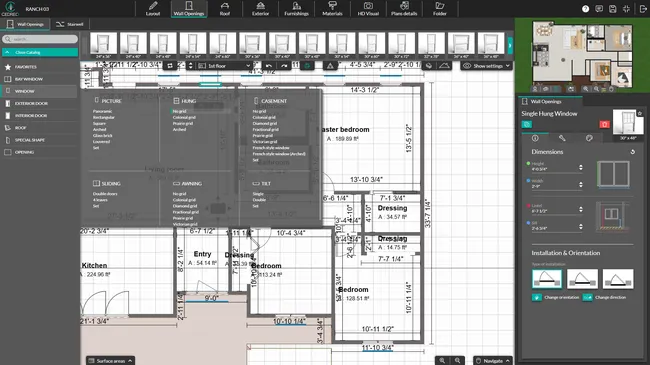The image size is (650, 365).
Task: Open the wrench settings tab
Action: point(562,138)
